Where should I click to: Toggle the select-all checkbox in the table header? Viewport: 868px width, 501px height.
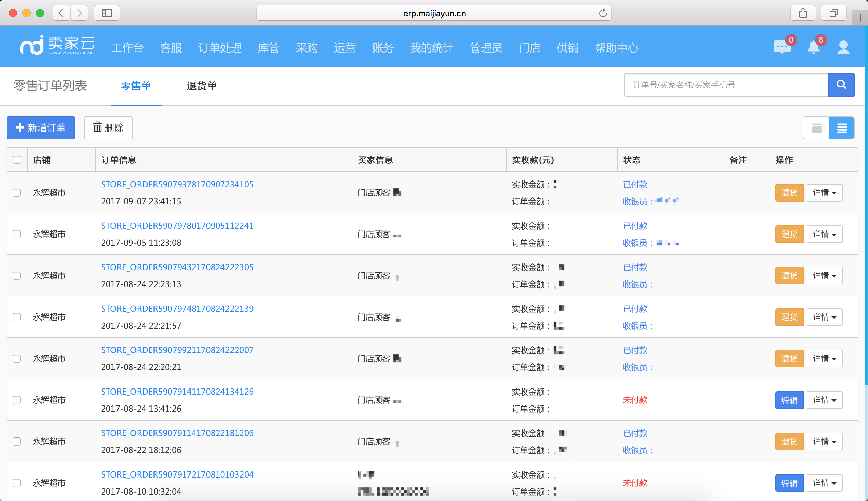click(x=17, y=160)
